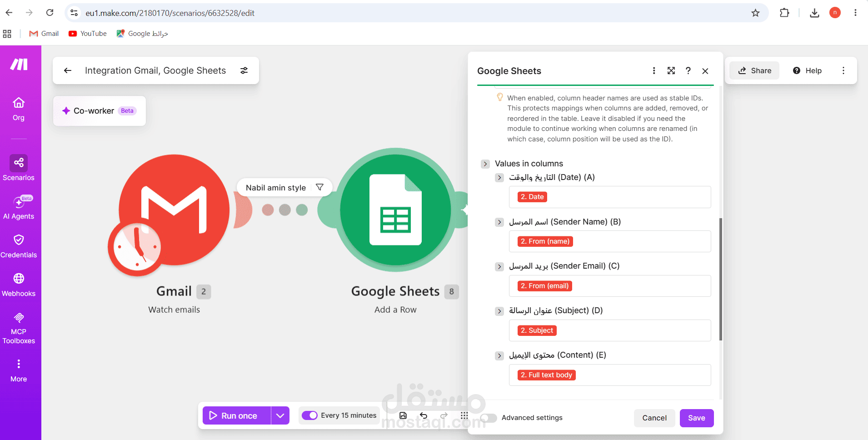Open the Run once dropdown arrow
868x440 pixels.
280,415
